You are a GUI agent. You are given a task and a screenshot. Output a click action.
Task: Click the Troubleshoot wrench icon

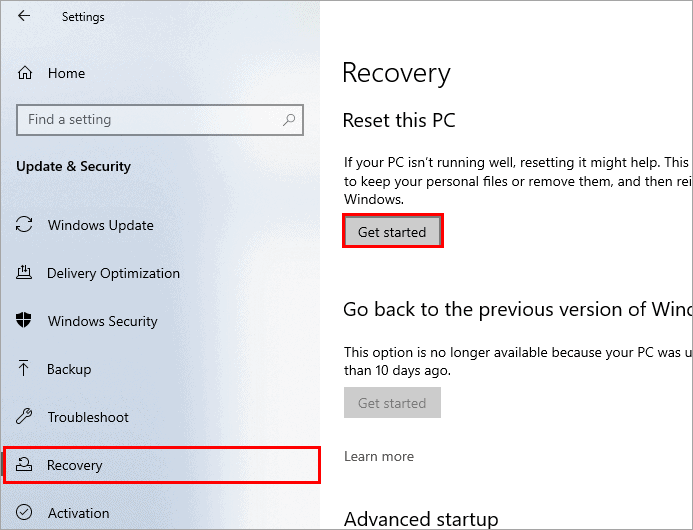[25, 418]
